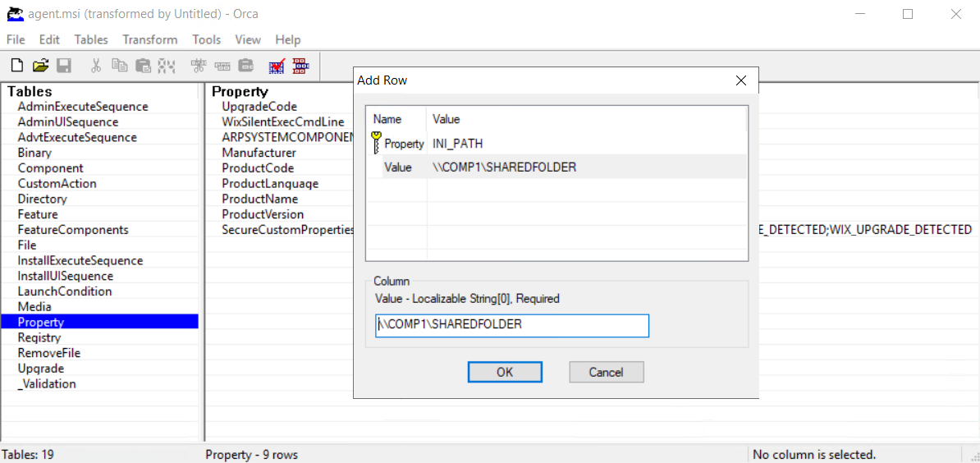Click the Validate icon with red checkmark
The image size is (980, 463).
click(277, 66)
